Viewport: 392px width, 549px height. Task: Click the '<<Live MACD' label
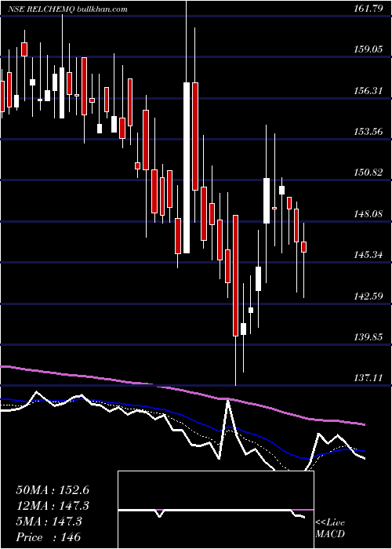(330, 529)
